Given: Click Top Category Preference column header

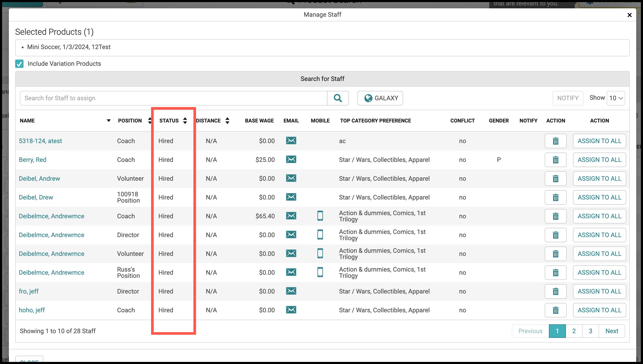Looking at the screenshot, I should pyautogui.click(x=375, y=121).
